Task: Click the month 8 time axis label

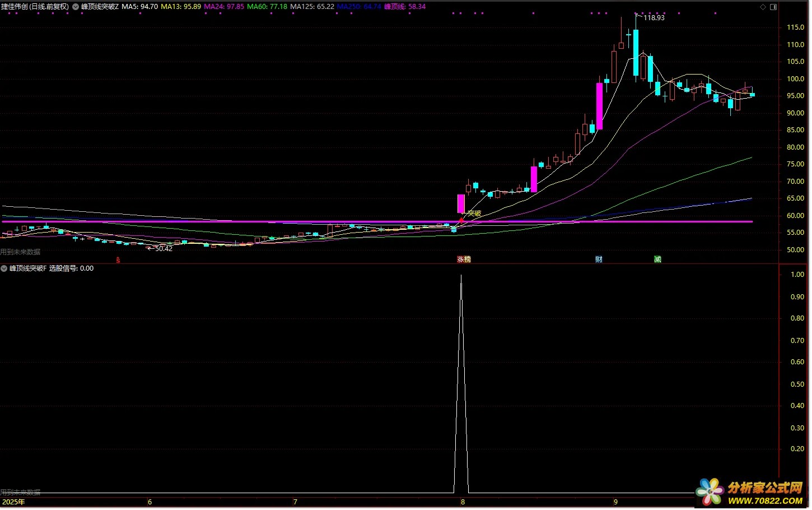Action: coord(463,502)
